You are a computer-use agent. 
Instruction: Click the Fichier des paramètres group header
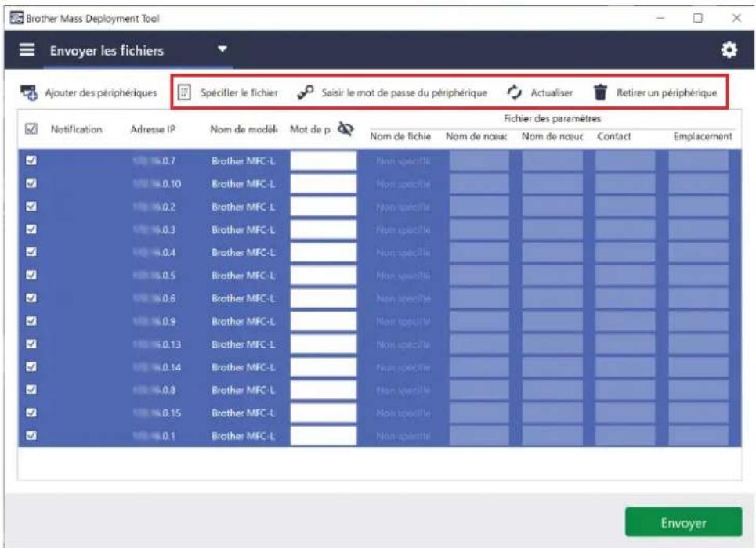[x=552, y=118]
